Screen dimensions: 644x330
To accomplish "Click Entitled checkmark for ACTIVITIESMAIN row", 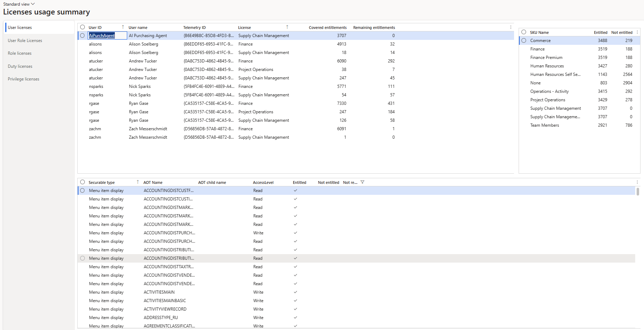I will [x=295, y=292].
